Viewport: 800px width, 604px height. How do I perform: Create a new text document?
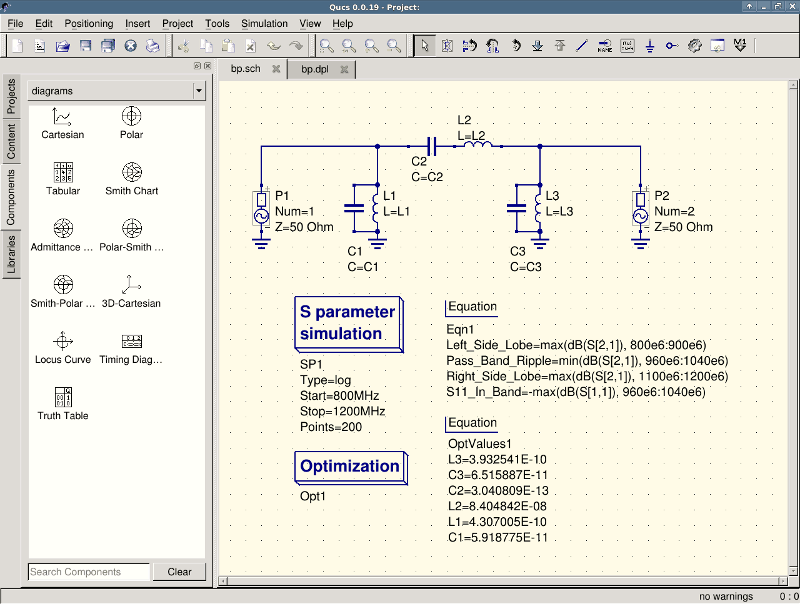(x=40, y=46)
